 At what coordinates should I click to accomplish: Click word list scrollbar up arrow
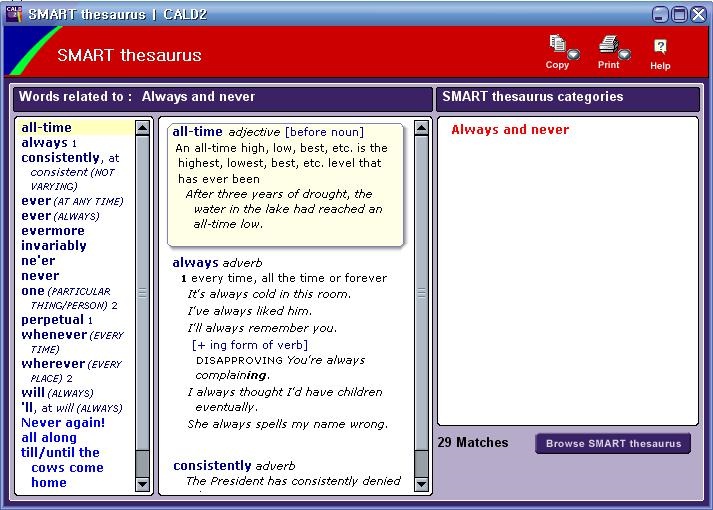(x=142, y=128)
